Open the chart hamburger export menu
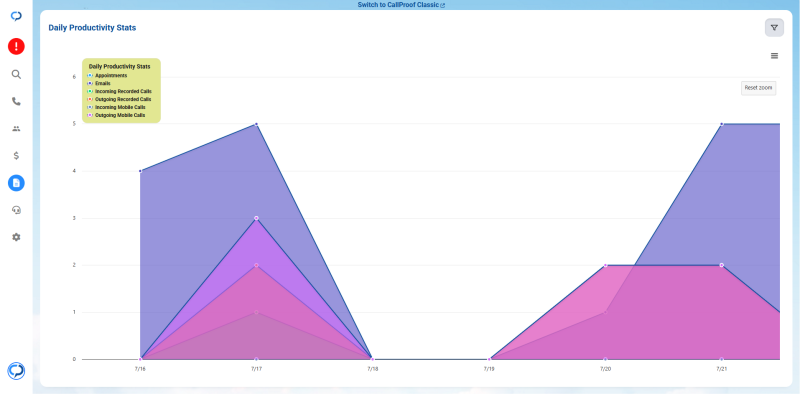 pyautogui.click(x=774, y=56)
